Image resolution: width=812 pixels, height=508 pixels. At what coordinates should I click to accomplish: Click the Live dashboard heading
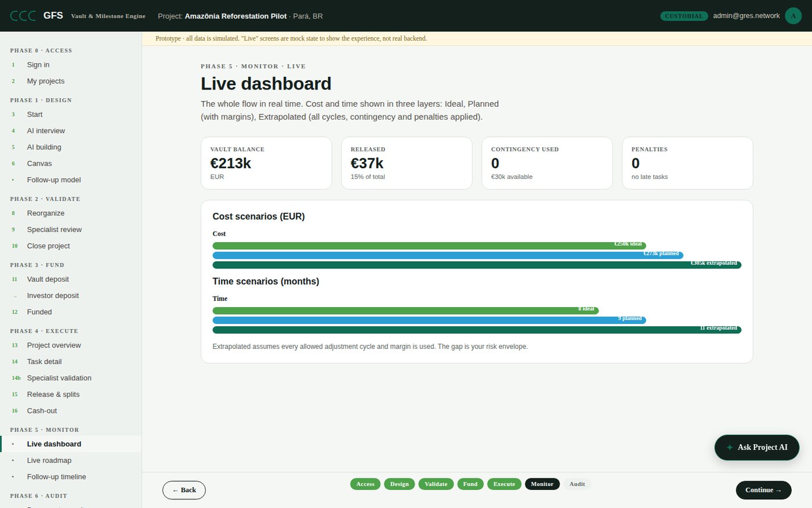tap(266, 84)
